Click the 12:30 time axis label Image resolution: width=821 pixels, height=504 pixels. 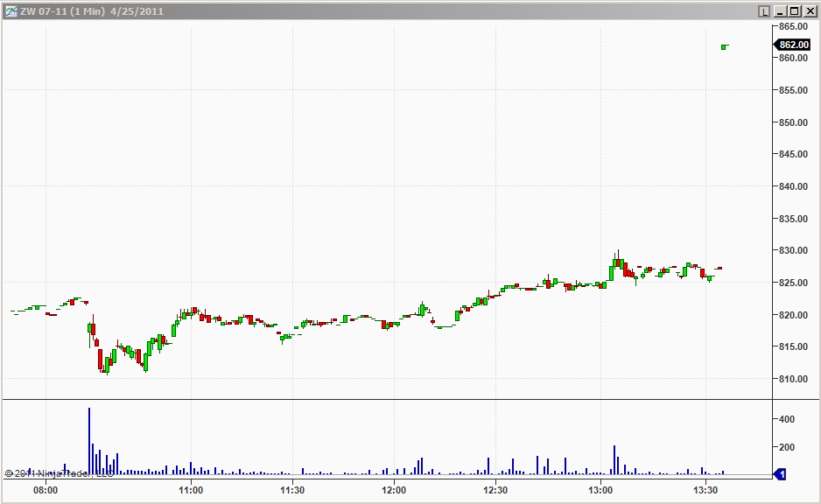tap(495, 490)
